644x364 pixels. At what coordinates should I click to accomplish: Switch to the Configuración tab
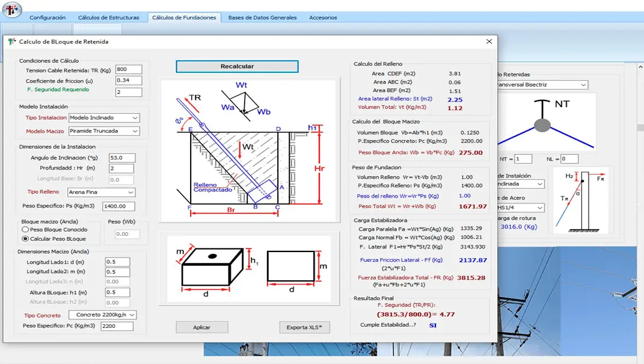click(x=48, y=17)
